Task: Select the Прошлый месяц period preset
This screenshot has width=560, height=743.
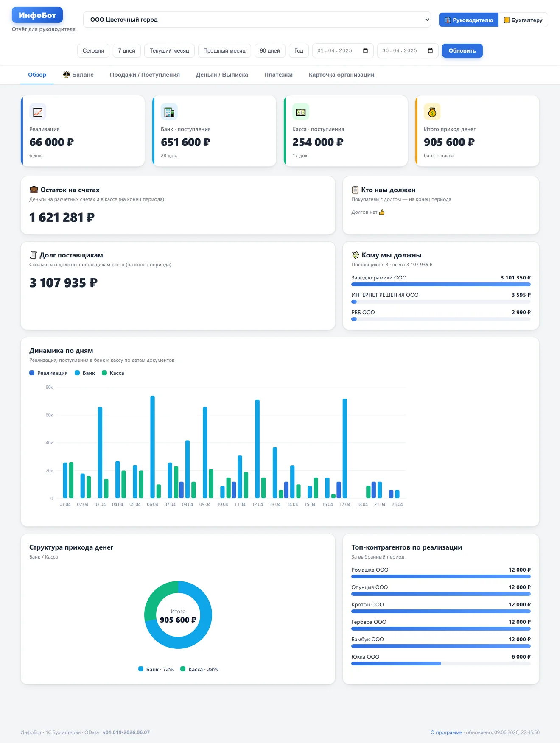Action: (224, 50)
